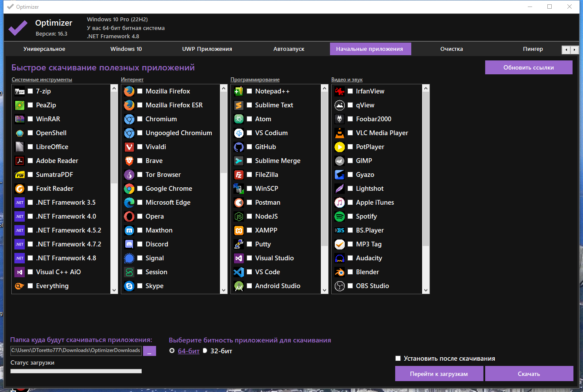Click down arrow of Программирование list scrollbar
Image resolution: width=583 pixels, height=392 pixels.
pyautogui.click(x=324, y=290)
